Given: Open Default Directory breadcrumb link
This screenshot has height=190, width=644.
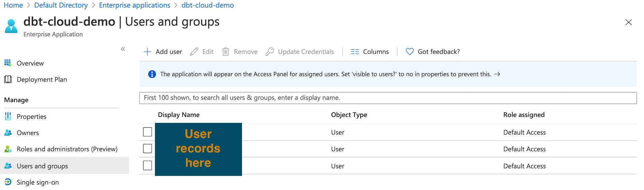Looking at the screenshot, I should [61, 5].
